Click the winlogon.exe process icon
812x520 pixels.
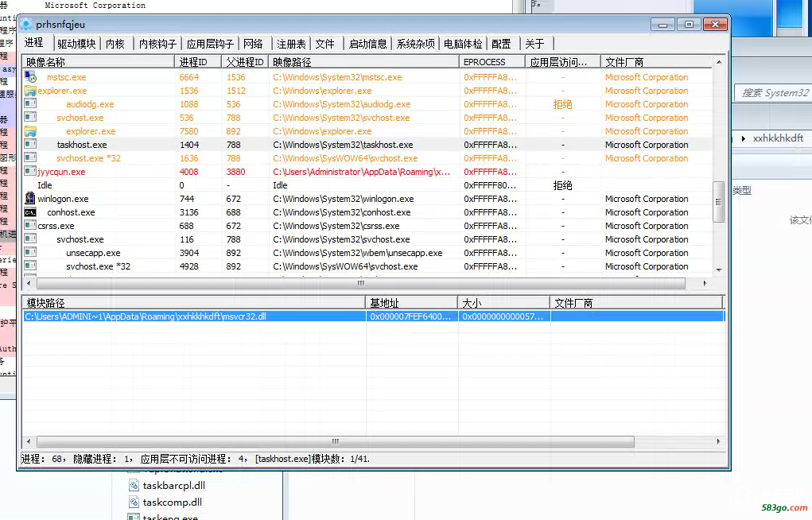pos(30,198)
